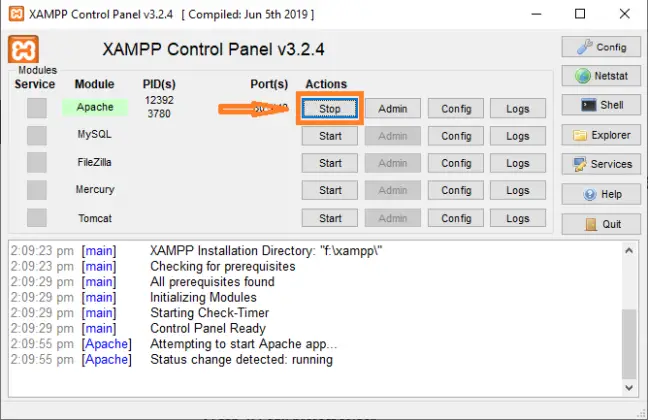Click the log panel scrollbar up arrow
Screen dimensions: 648x420
[x=629, y=251]
